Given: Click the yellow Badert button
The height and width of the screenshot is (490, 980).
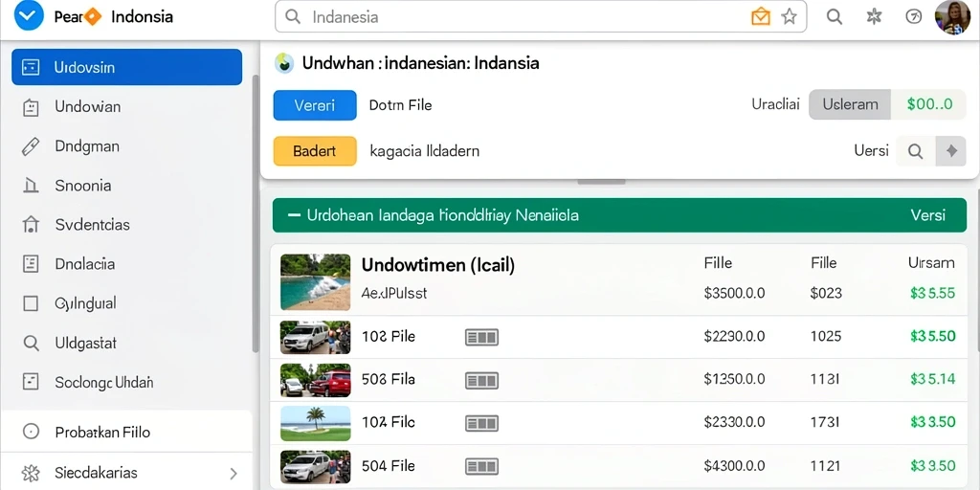Looking at the screenshot, I should pos(315,151).
